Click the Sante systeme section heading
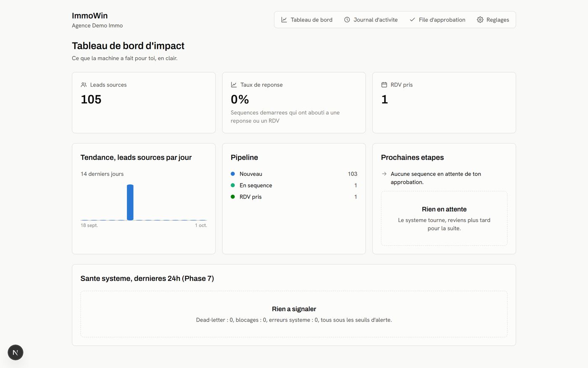 point(147,278)
